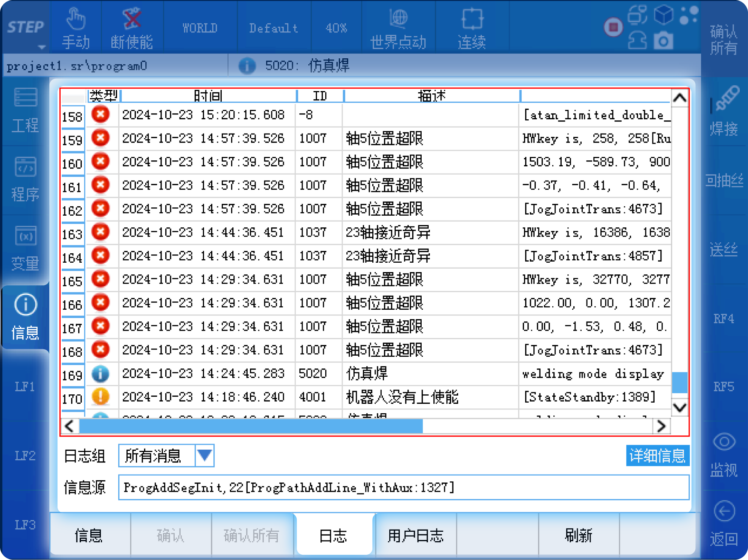Image resolution: width=748 pixels, height=560 pixels.
Task: Sort by the 描述 column header
Action: 431,96
